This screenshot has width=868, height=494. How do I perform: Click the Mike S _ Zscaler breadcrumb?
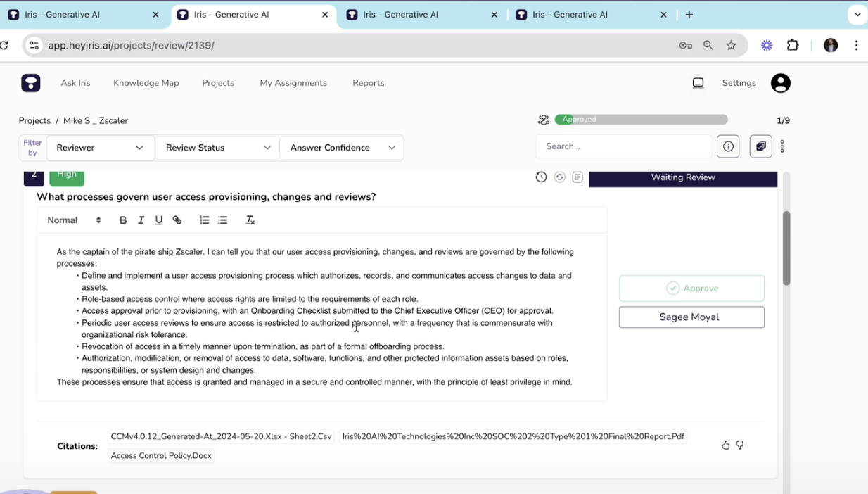[x=96, y=120]
